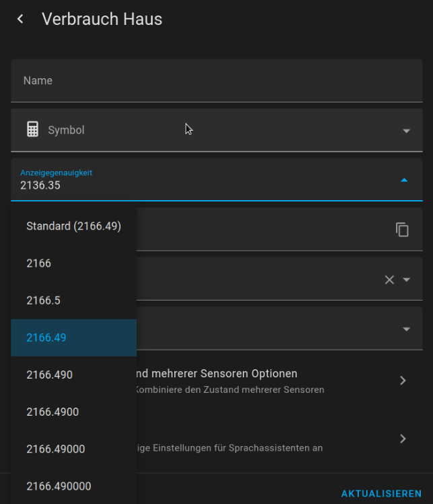The width and height of the screenshot is (433, 504).
Task: Click into the Name input field
Action: [215, 81]
